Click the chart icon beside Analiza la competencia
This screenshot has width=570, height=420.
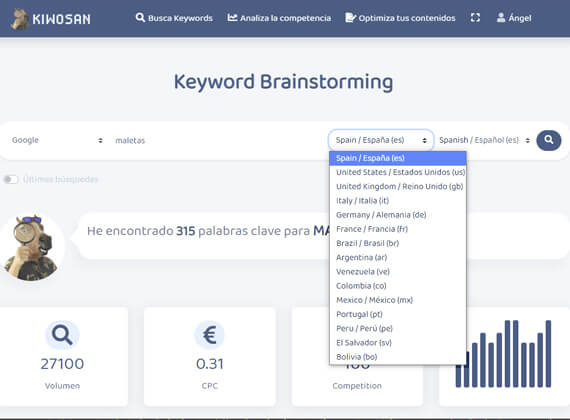(x=232, y=17)
